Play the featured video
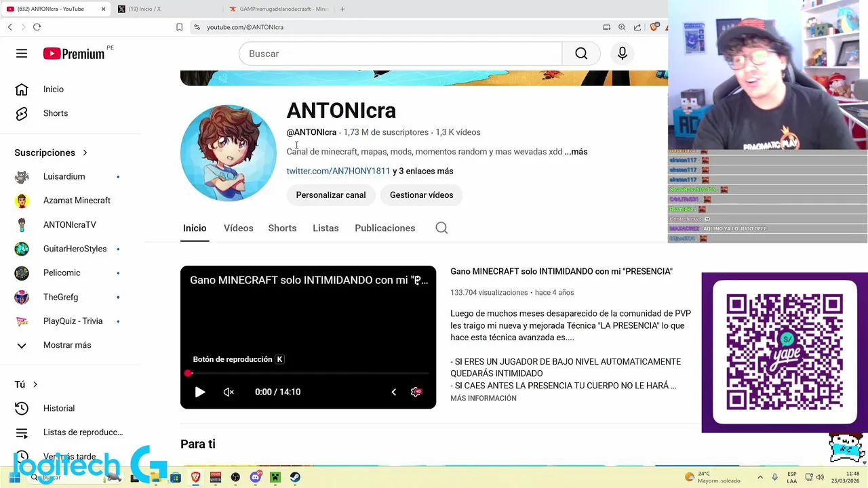Viewport: 868px width, 488px height. pos(200,392)
